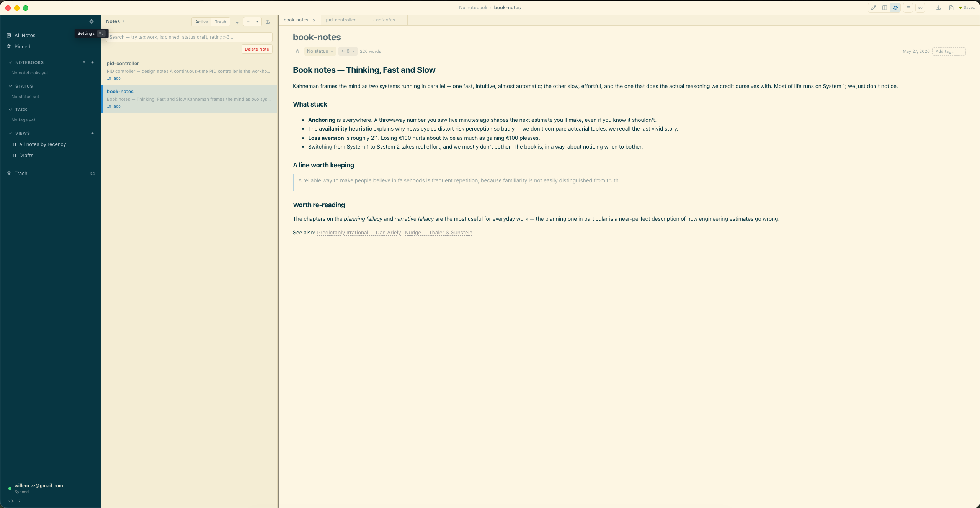This screenshot has width=980, height=508.
Task: Click the Worth re-reading heading
Action: pyautogui.click(x=319, y=205)
